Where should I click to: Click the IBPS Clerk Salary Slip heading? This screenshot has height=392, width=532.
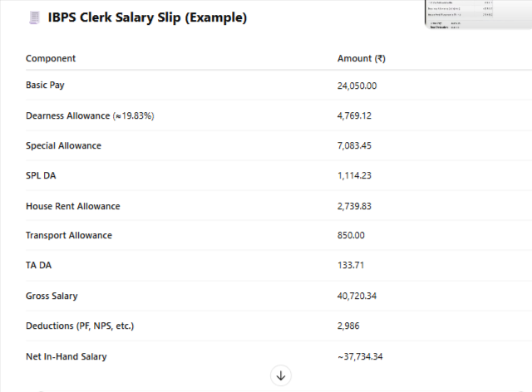(x=147, y=17)
